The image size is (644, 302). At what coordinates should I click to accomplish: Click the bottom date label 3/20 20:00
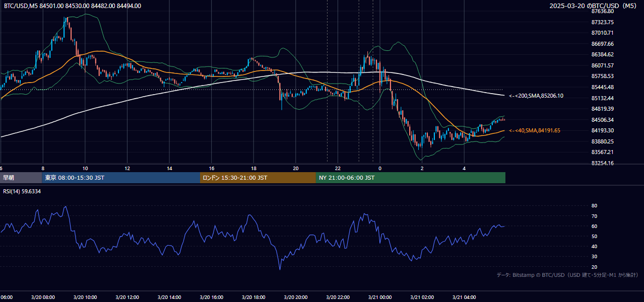tap(296, 297)
